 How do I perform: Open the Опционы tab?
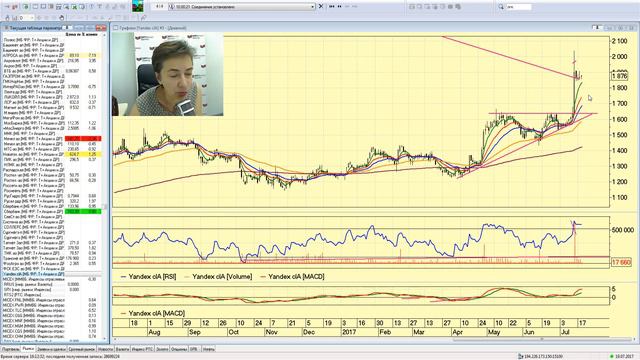(179, 349)
